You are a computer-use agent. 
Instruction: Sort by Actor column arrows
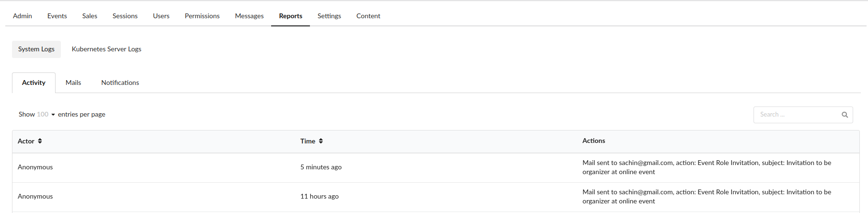coord(40,141)
